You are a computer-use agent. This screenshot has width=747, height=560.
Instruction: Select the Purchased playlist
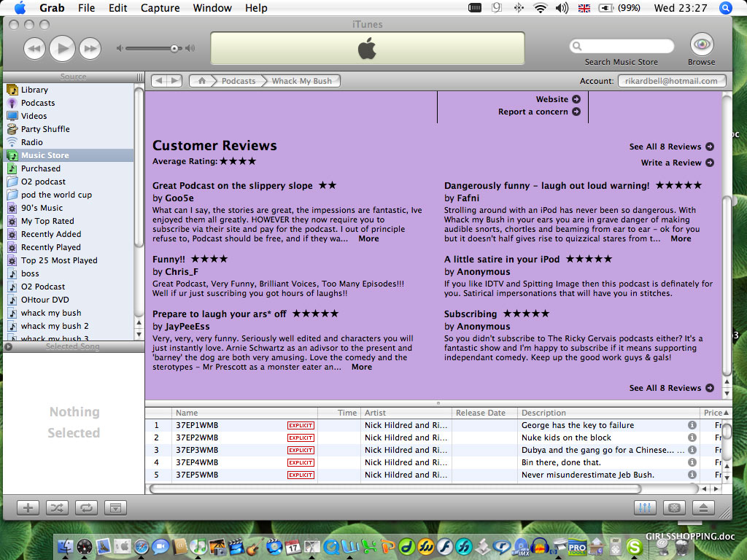tap(41, 168)
